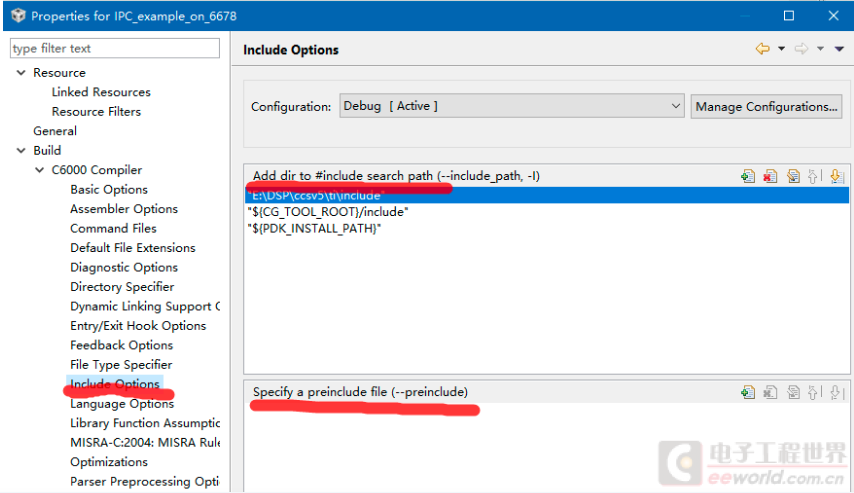This screenshot has height=493, width=854.
Task: Go back using the yellow arrow
Action: (762, 49)
